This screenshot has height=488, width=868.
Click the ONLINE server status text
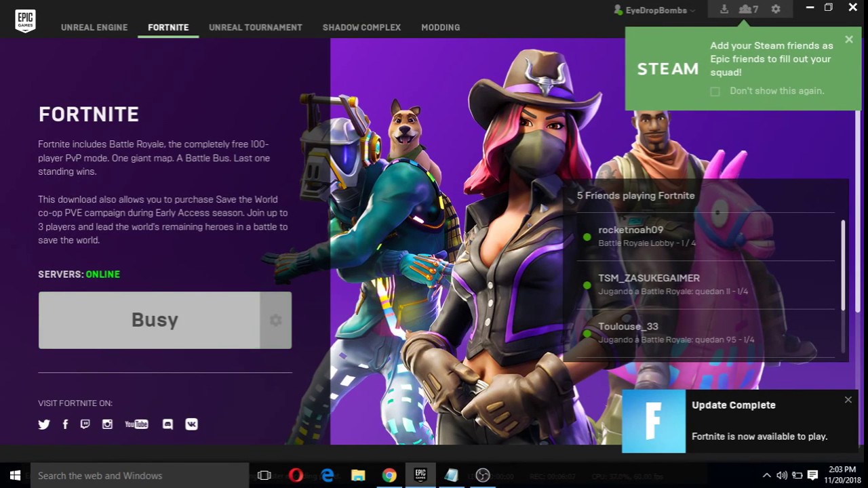pos(103,274)
